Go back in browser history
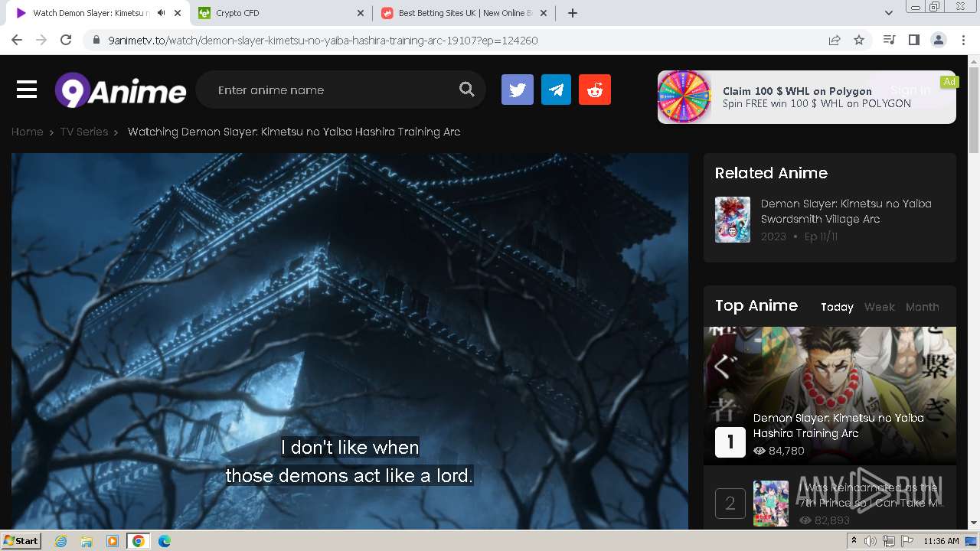This screenshot has height=551, width=980. click(x=17, y=40)
